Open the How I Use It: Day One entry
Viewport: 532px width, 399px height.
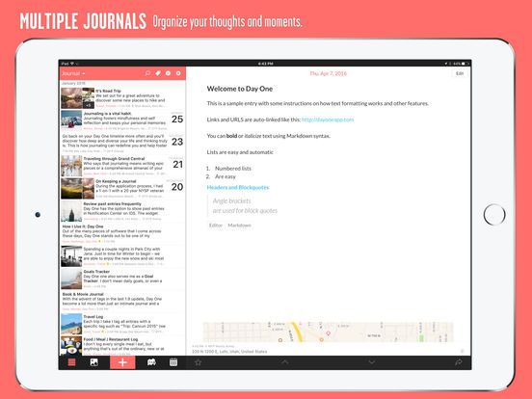pos(122,233)
